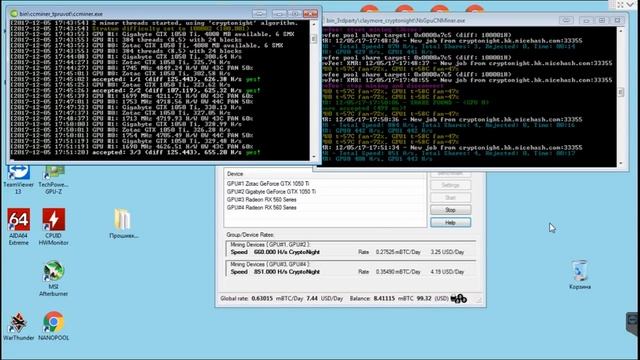The height and width of the screenshot is (360, 640).
Task: Click the ccminer console scroll-down arrow
Action: tap(313, 157)
